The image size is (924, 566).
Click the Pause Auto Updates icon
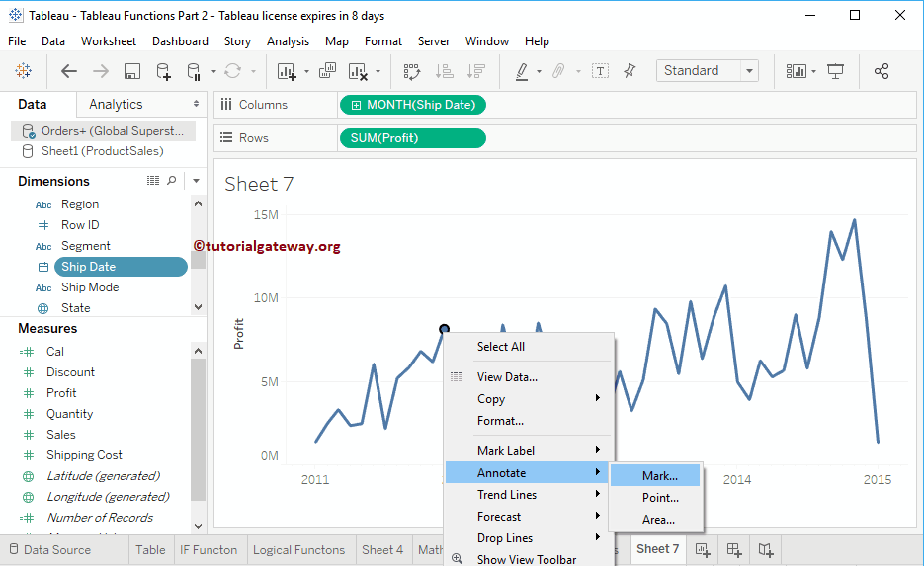[194, 71]
